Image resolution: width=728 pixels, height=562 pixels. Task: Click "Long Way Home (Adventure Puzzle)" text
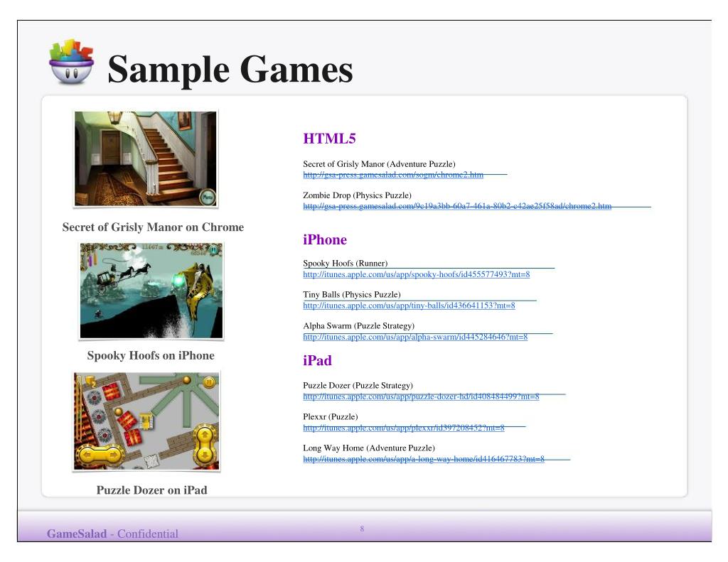coord(369,448)
